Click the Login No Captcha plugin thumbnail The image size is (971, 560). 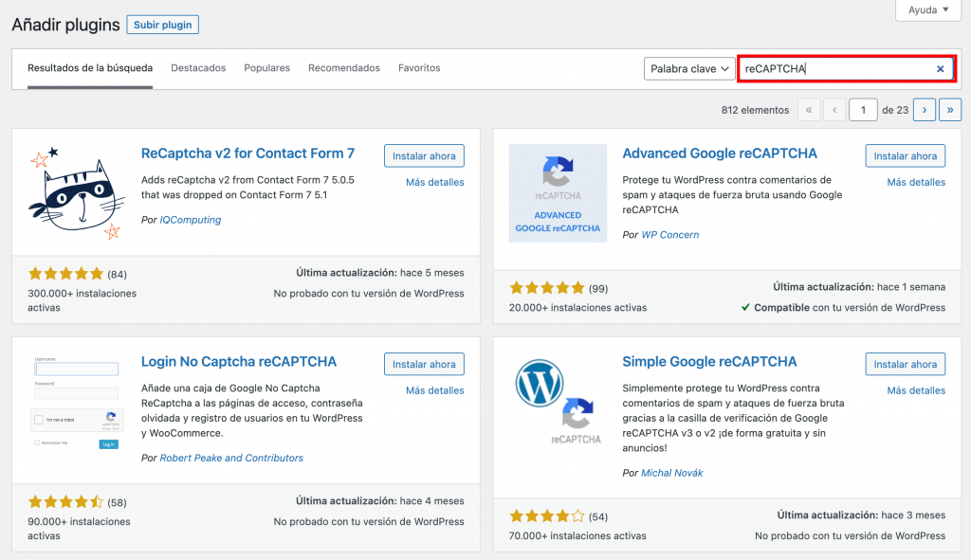(x=77, y=402)
